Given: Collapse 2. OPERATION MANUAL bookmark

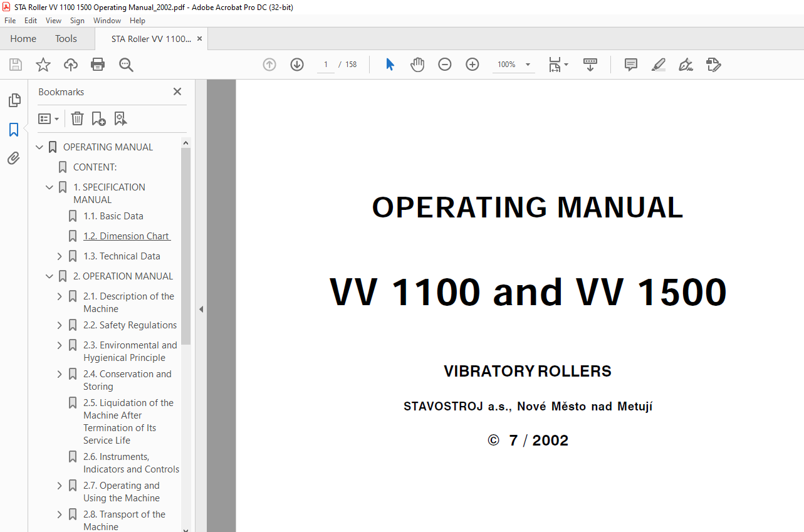Looking at the screenshot, I should point(50,276).
